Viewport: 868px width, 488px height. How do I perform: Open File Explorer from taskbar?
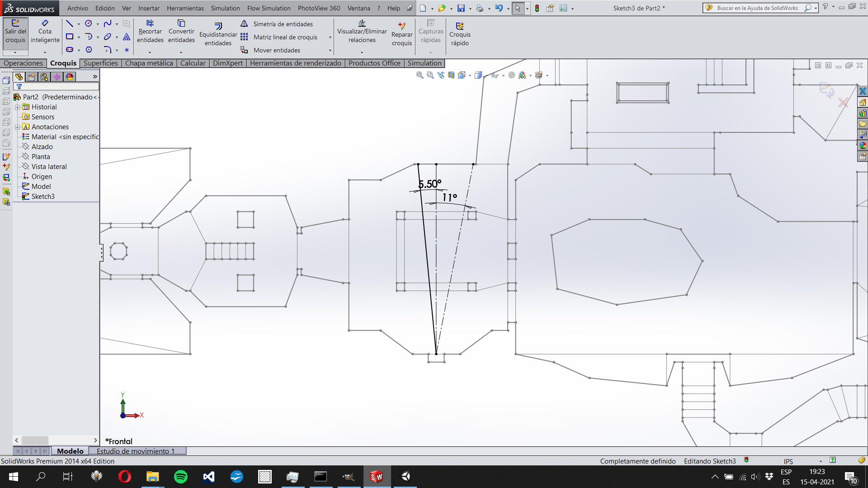(x=152, y=477)
